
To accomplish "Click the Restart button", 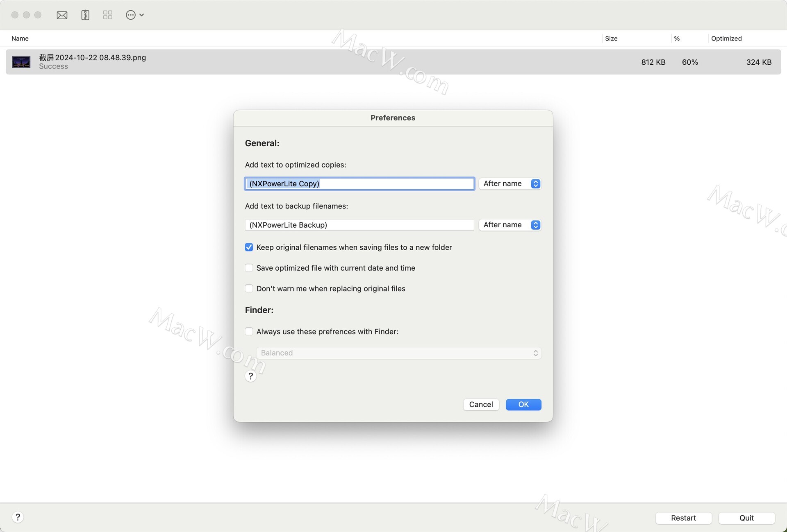I will (683, 518).
